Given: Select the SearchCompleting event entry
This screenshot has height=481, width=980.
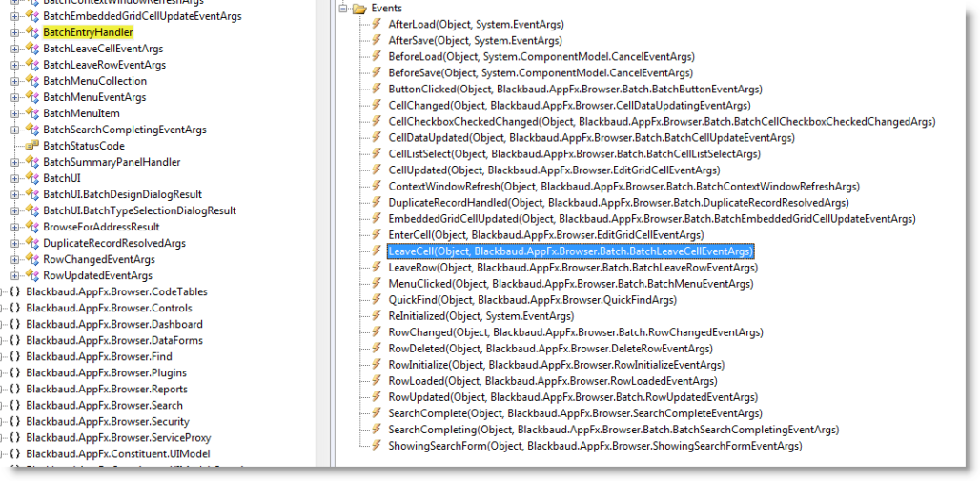Looking at the screenshot, I should click(613, 430).
